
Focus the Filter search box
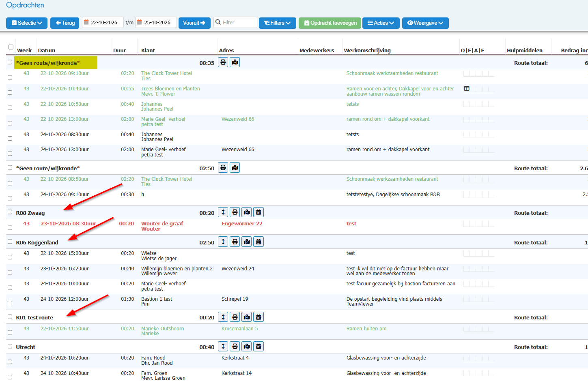235,23
